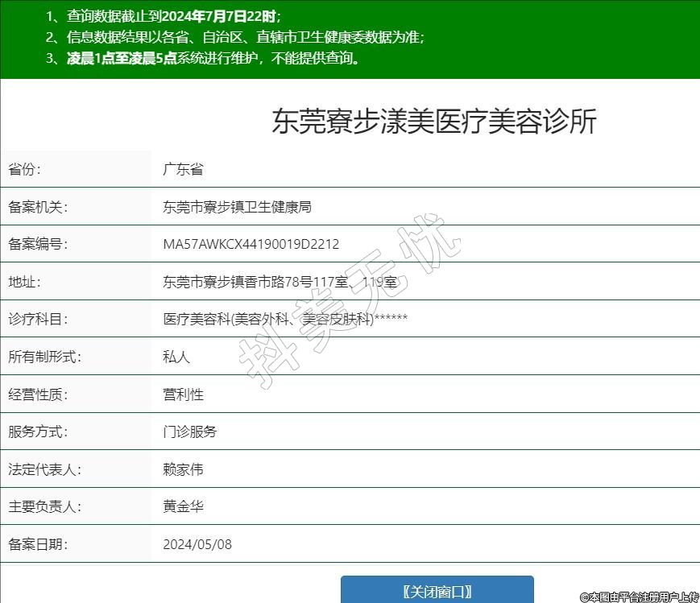Click the record number MA57AWKCX44190019D2212
Image resolution: width=700 pixels, height=603 pixels.
point(251,244)
